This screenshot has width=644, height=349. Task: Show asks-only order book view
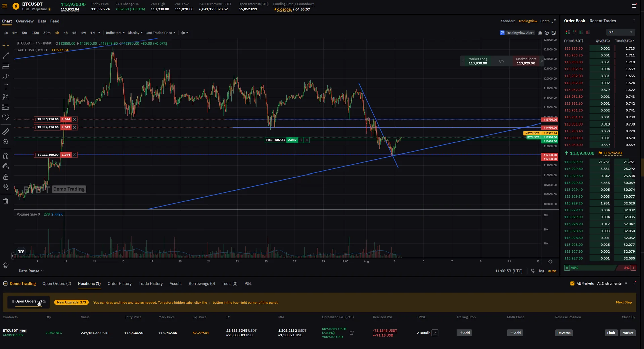[x=588, y=32]
